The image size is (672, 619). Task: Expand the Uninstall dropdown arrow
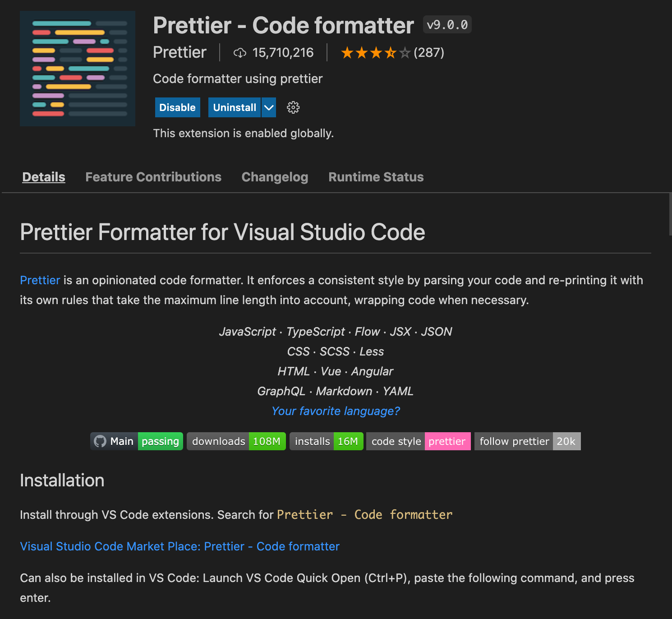tap(269, 107)
